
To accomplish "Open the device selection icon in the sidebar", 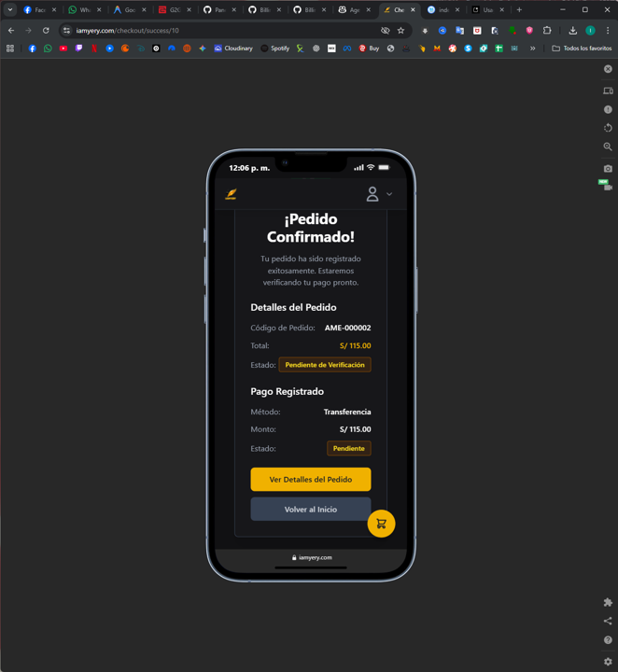I will [x=608, y=91].
